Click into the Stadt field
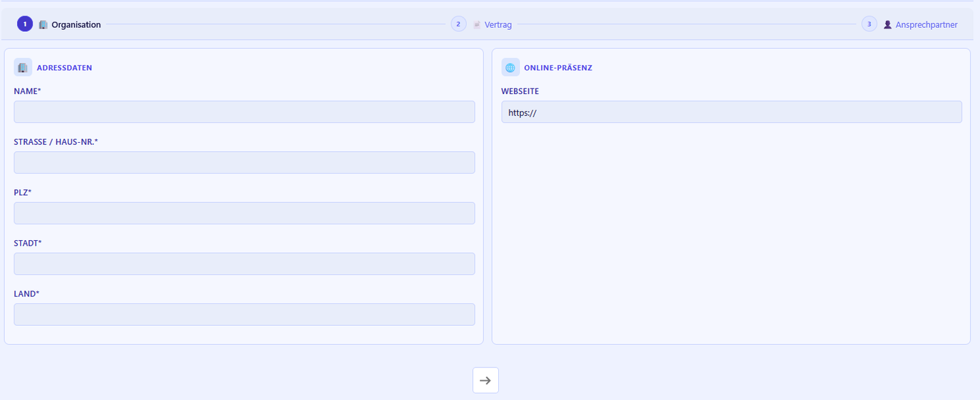 point(244,264)
